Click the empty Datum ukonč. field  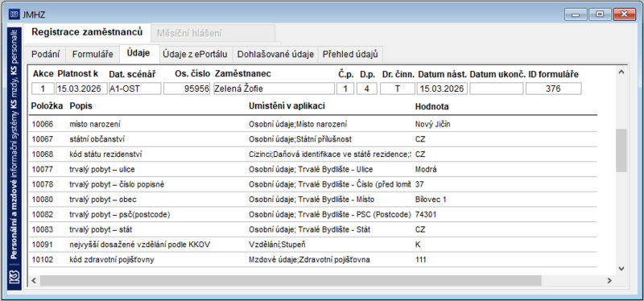[496, 89]
